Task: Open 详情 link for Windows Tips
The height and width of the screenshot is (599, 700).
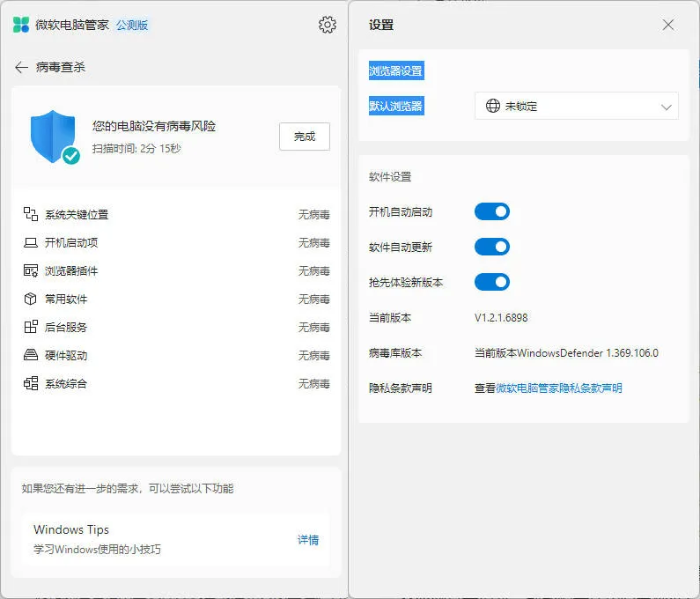Action: point(308,540)
